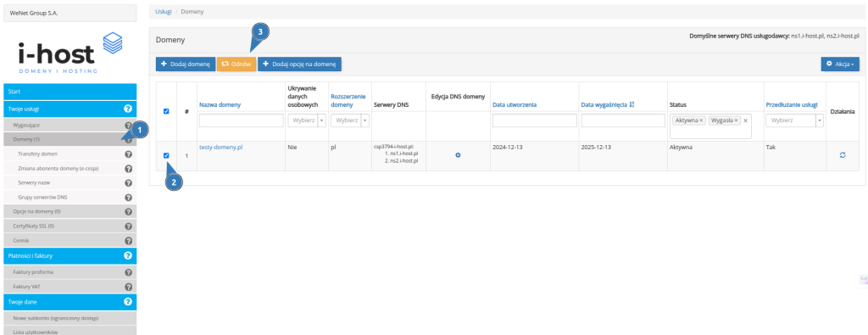Viewport: 868px width, 335px height.
Task: Click the Nazwa domeny filter input field
Action: point(241,120)
